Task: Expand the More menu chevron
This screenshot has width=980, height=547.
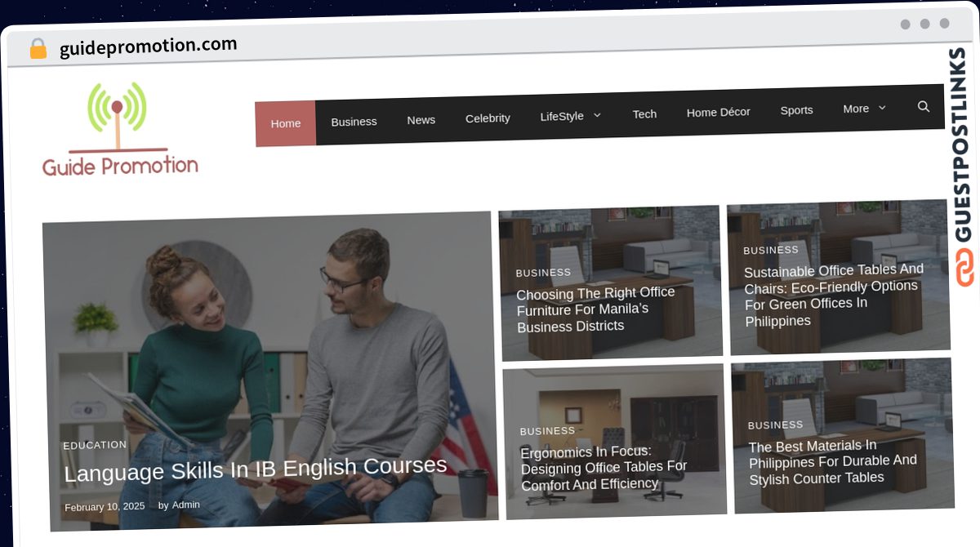Action: coord(882,108)
